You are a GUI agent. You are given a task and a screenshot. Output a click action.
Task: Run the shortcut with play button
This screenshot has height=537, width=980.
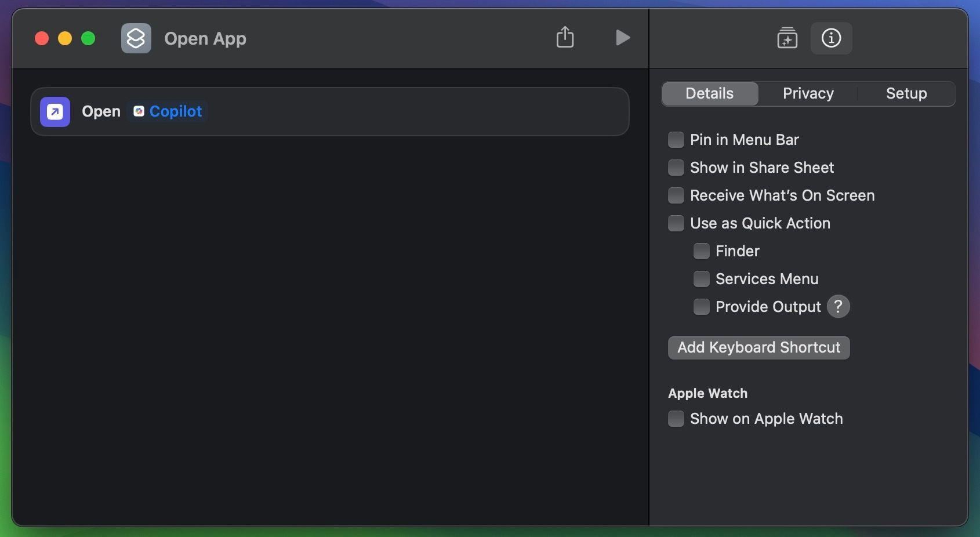622,38
